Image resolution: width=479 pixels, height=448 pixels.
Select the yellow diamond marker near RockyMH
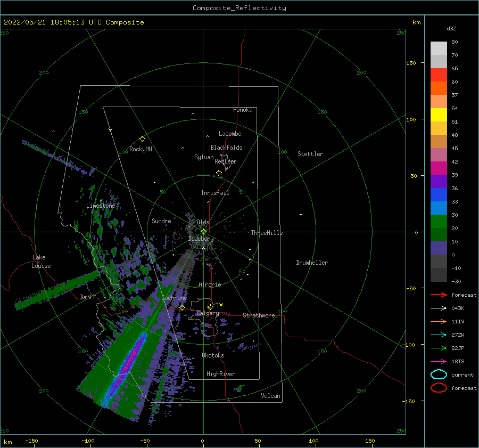[x=142, y=139]
